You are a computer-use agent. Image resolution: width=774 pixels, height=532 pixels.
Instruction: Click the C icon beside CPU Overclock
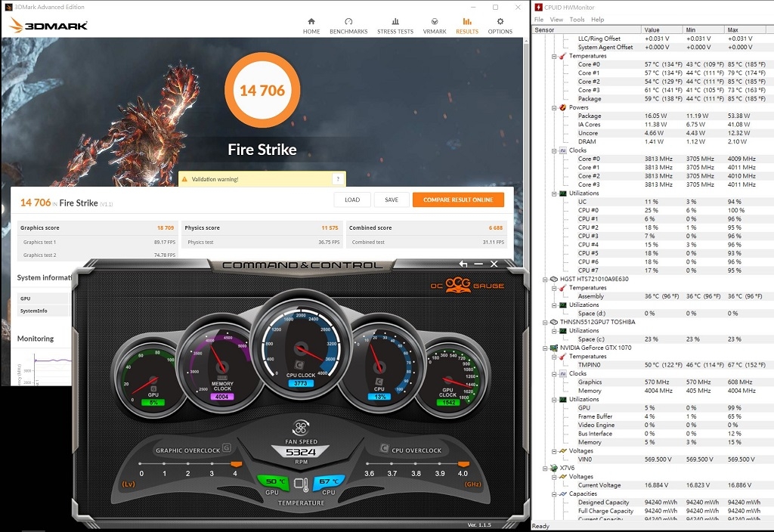[384, 448]
